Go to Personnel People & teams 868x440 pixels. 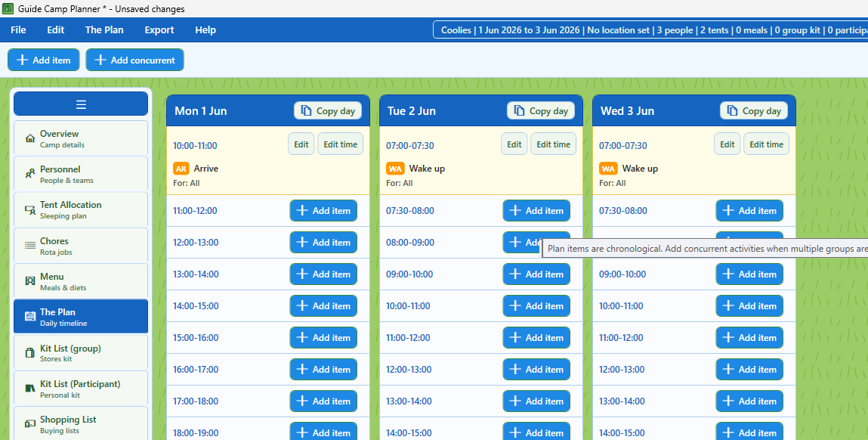81,173
